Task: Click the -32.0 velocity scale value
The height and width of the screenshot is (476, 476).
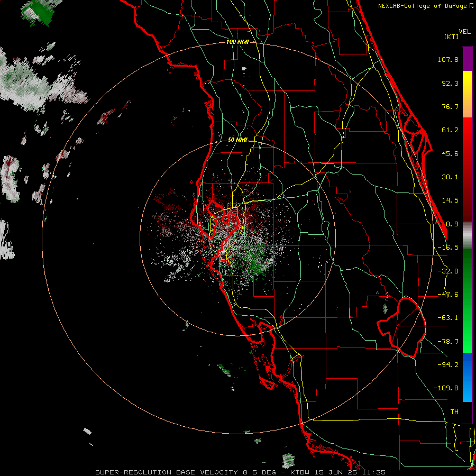Action: (x=448, y=271)
